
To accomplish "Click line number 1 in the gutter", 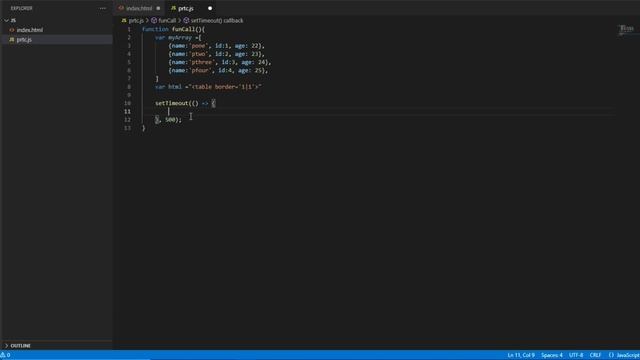I will (129, 29).
